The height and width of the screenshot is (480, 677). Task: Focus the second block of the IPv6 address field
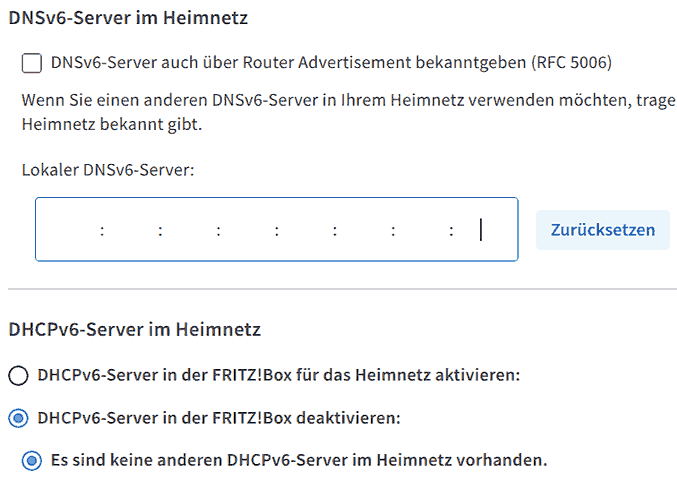[x=130, y=230]
